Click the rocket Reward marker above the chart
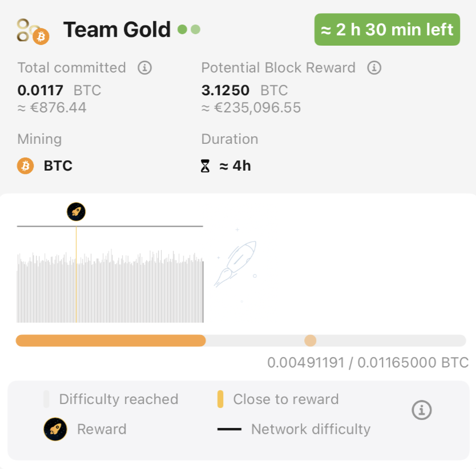The image size is (476, 469). tap(76, 212)
